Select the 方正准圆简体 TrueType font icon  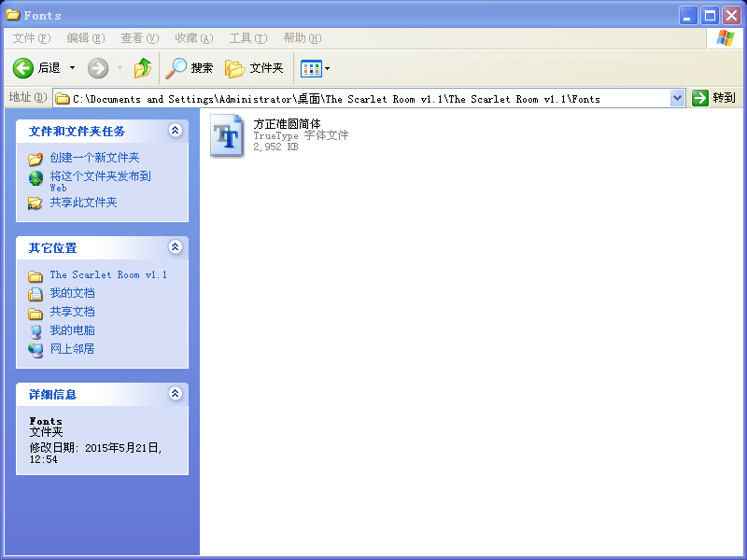(227, 135)
